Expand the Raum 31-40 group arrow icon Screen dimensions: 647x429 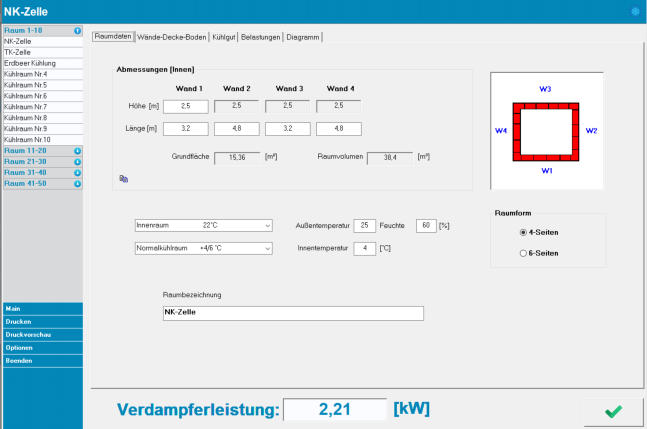tap(78, 173)
